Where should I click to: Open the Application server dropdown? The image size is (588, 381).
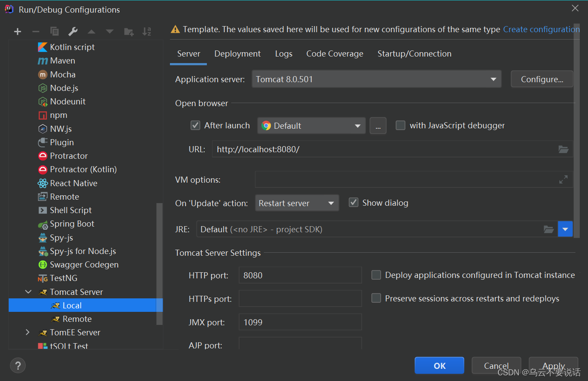[x=377, y=79]
